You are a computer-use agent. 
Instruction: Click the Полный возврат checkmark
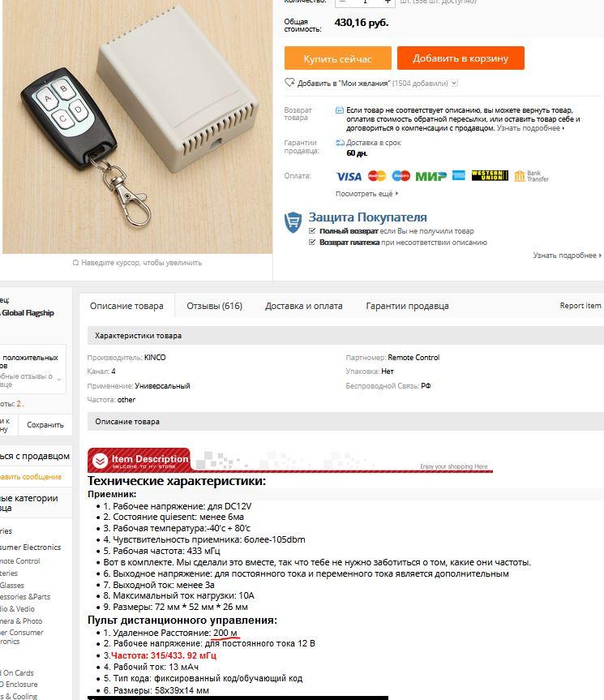click(x=312, y=231)
